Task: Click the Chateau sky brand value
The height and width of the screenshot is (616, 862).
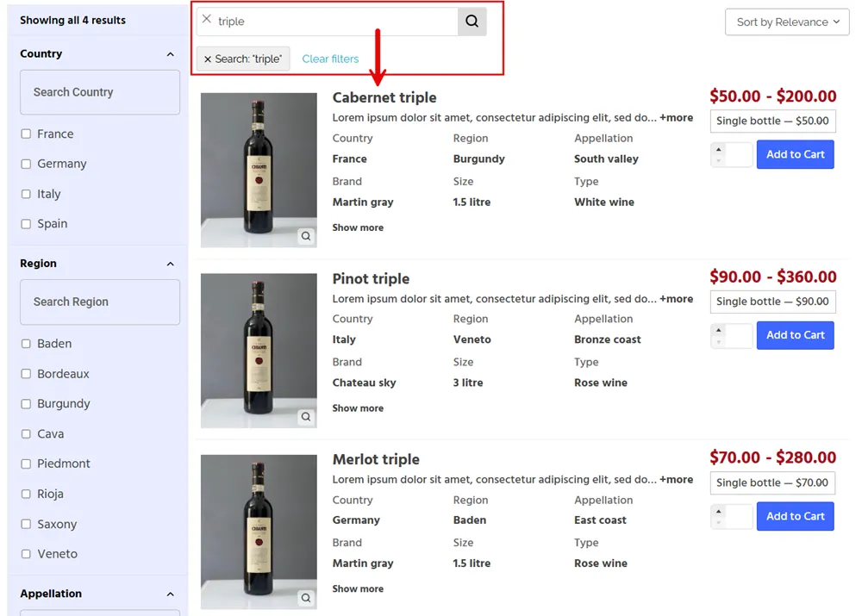Action: click(364, 383)
